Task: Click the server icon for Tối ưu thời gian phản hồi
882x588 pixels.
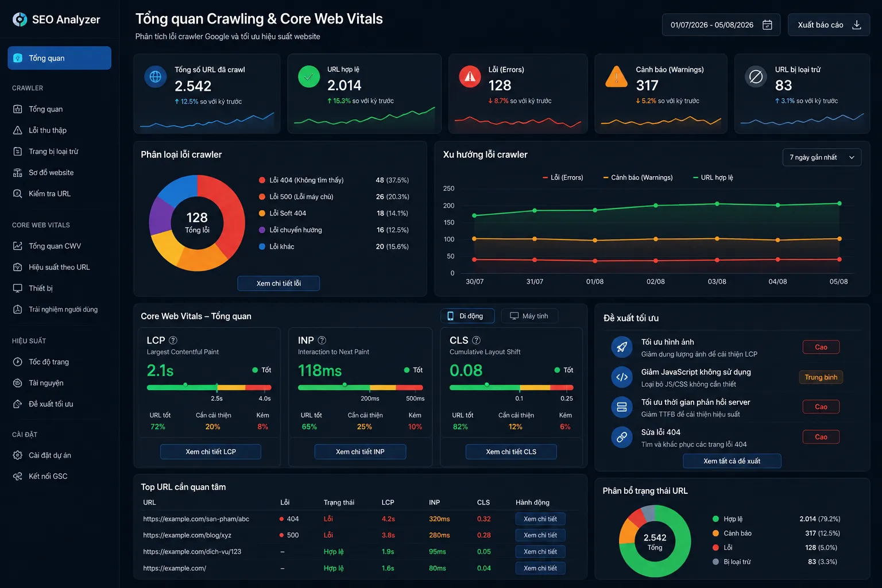Action: (x=621, y=407)
